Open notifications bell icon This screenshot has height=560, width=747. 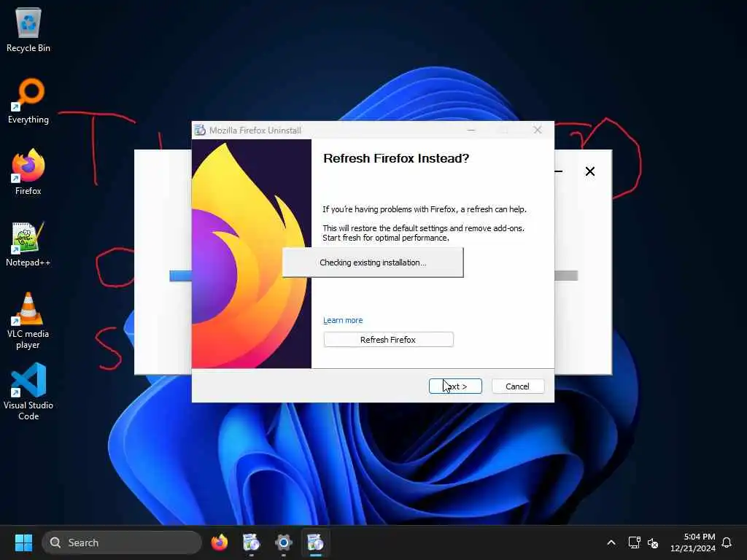(x=727, y=542)
